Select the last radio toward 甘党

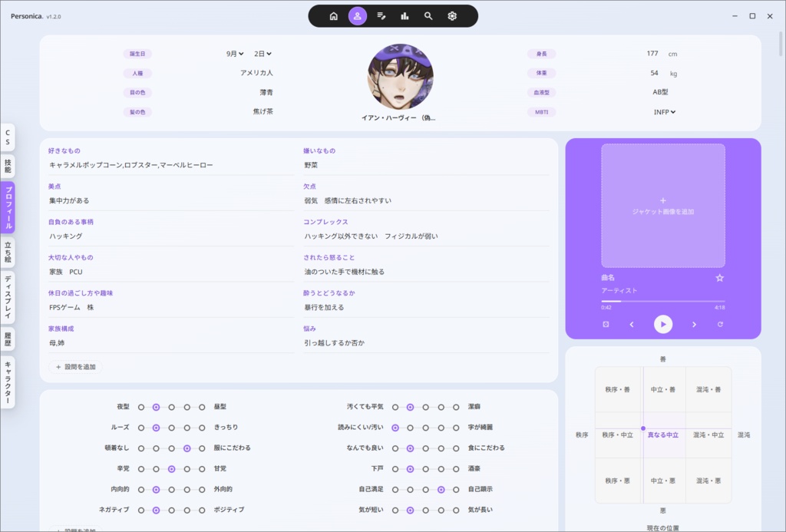[x=202, y=469]
